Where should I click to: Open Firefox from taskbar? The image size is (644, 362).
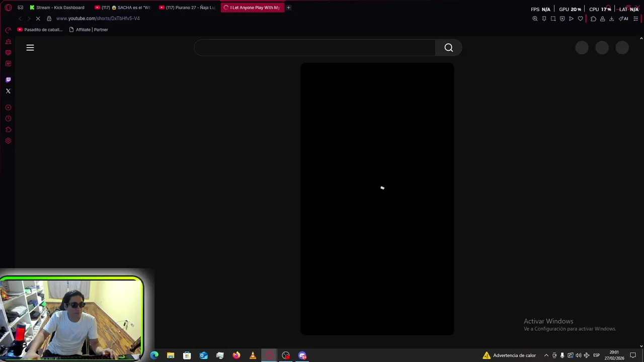point(236,355)
